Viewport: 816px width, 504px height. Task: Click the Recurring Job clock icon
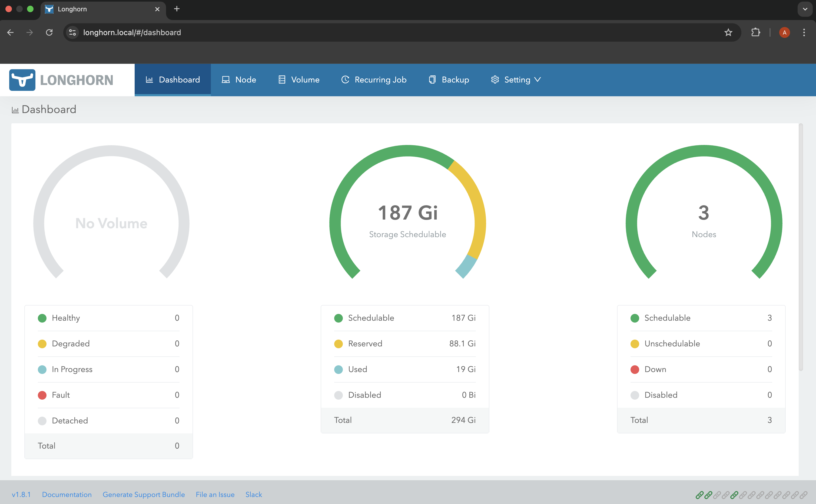pyautogui.click(x=345, y=79)
